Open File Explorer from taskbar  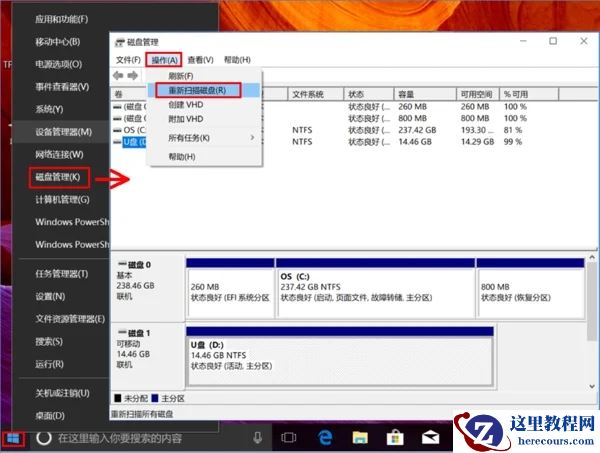(360, 437)
